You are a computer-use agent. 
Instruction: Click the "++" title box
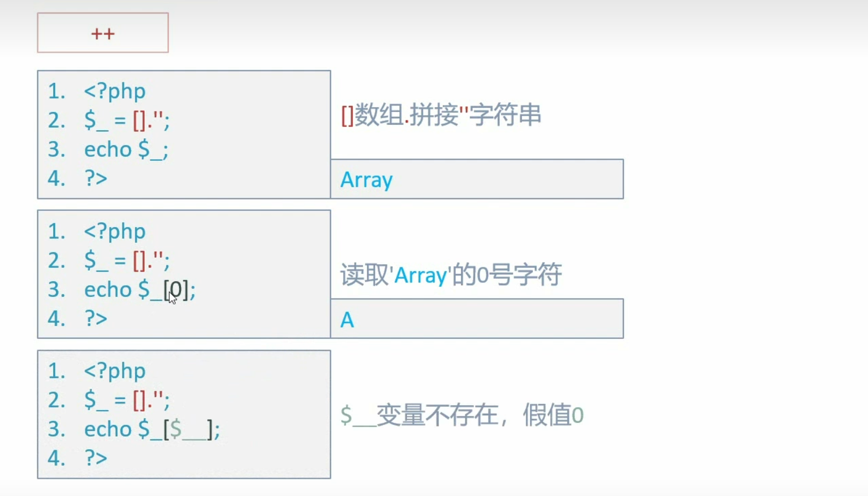tap(103, 33)
